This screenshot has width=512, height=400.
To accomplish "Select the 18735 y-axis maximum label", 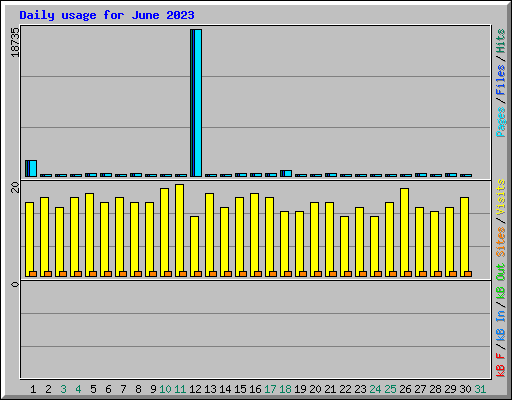I will coord(15,42).
